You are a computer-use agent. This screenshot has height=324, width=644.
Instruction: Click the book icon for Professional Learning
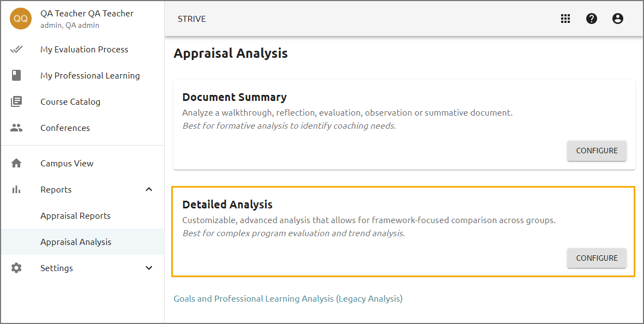pyautogui.click(x=16, y=76)
